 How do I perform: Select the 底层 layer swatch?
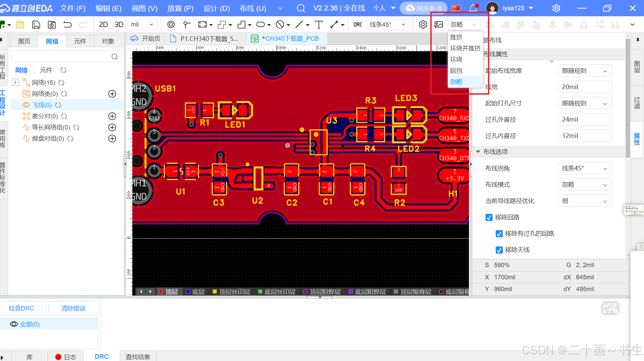[188, 292]
